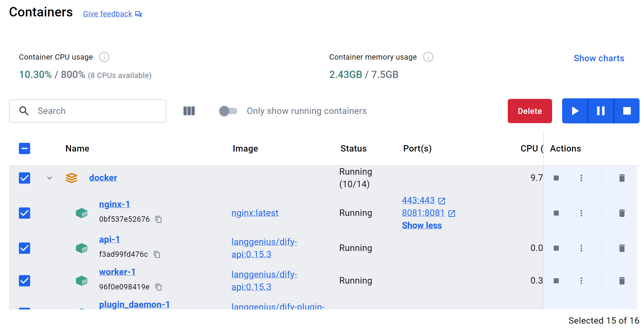Click the 10.30% CPU usage value
Image resolution: width=644 pixels, height=332 pixels.
tap(35, 75)
